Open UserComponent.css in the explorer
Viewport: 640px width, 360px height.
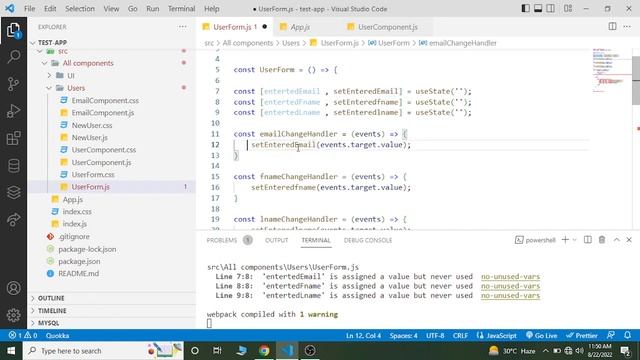[x=104, y=150]
